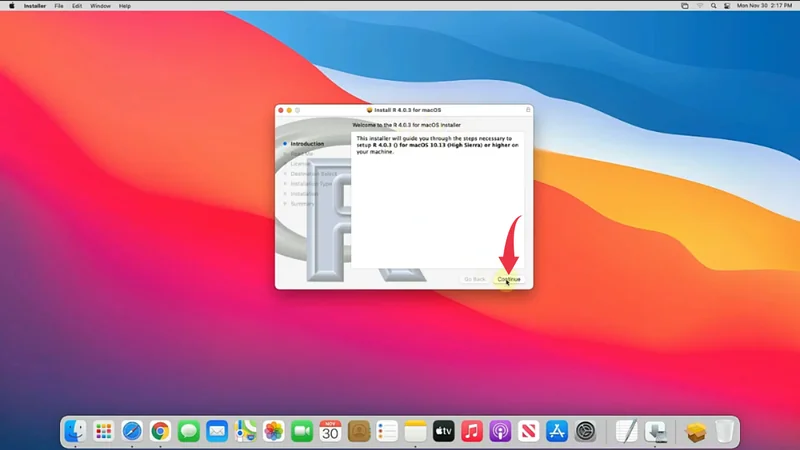The width and height of the screenshot is (800, 450).
Task: Open the File menu
Action: click(60, 6)
